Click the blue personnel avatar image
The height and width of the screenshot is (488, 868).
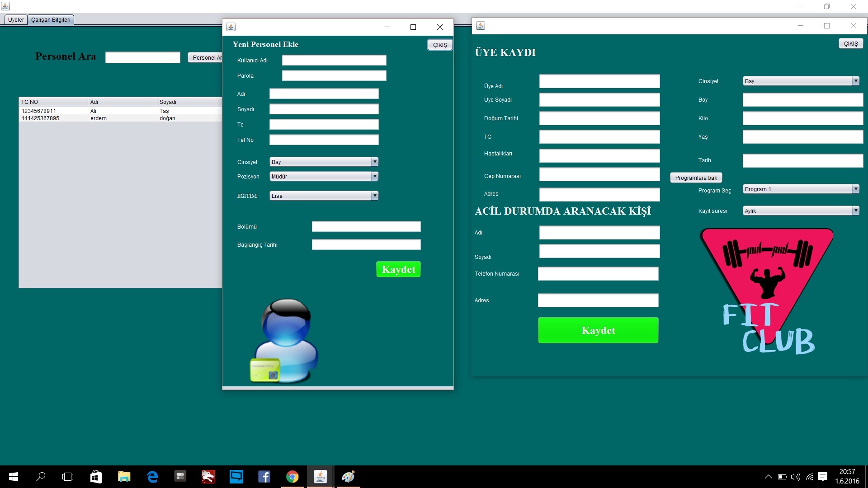click(285, 340)
